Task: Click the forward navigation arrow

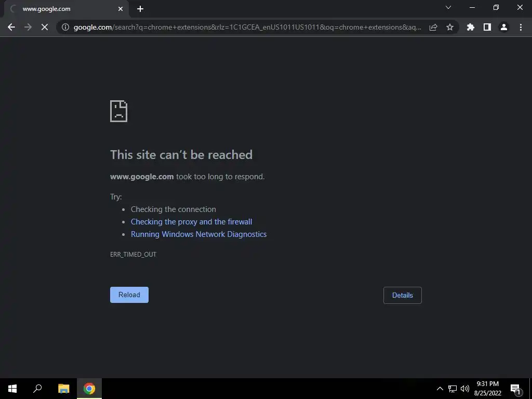Action: click(x=28, y=27)
